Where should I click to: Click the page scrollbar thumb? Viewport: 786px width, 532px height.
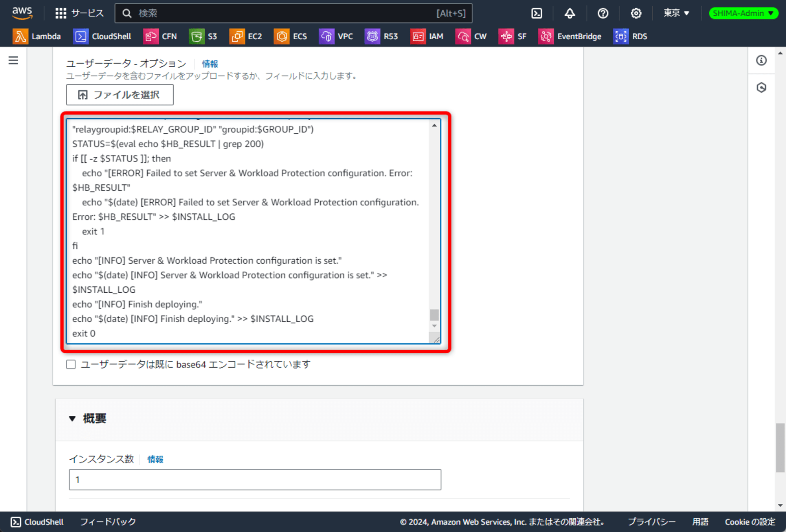point(780,448)
